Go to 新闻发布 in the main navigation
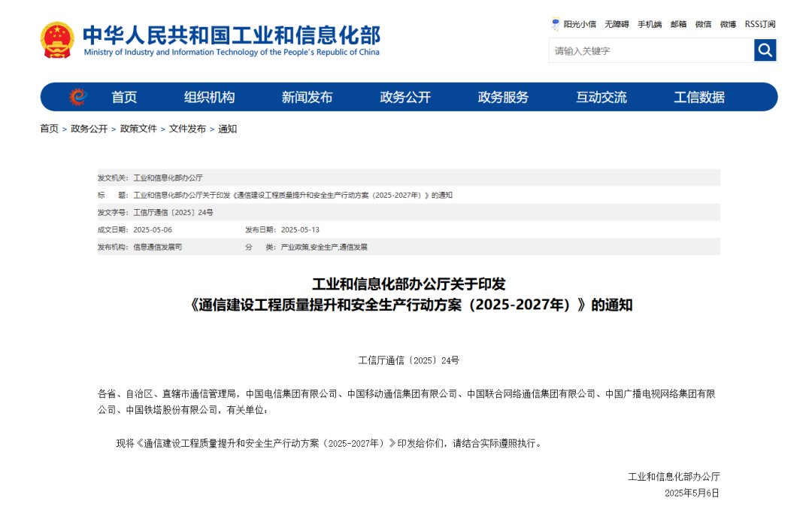812x510 pixels. [x=307, y=97]
